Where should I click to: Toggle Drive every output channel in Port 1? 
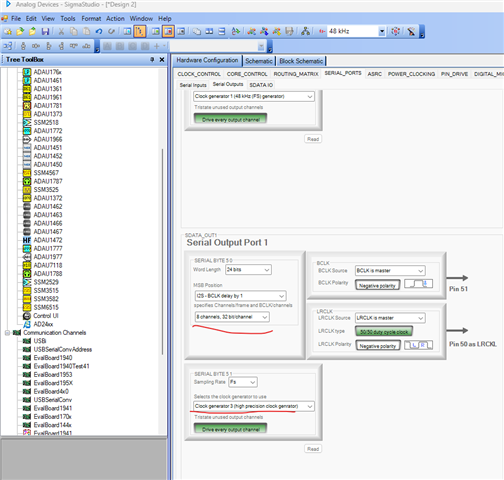click(x=230, y=428)
